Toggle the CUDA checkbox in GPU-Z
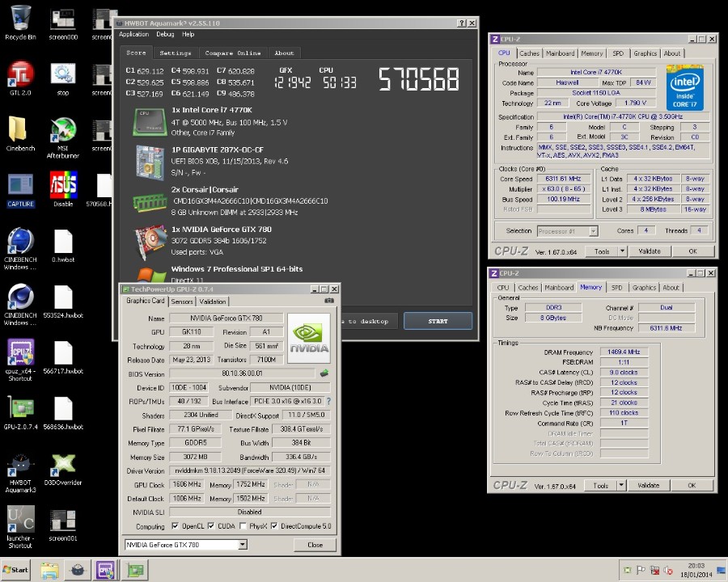 [x=211, y=526]
